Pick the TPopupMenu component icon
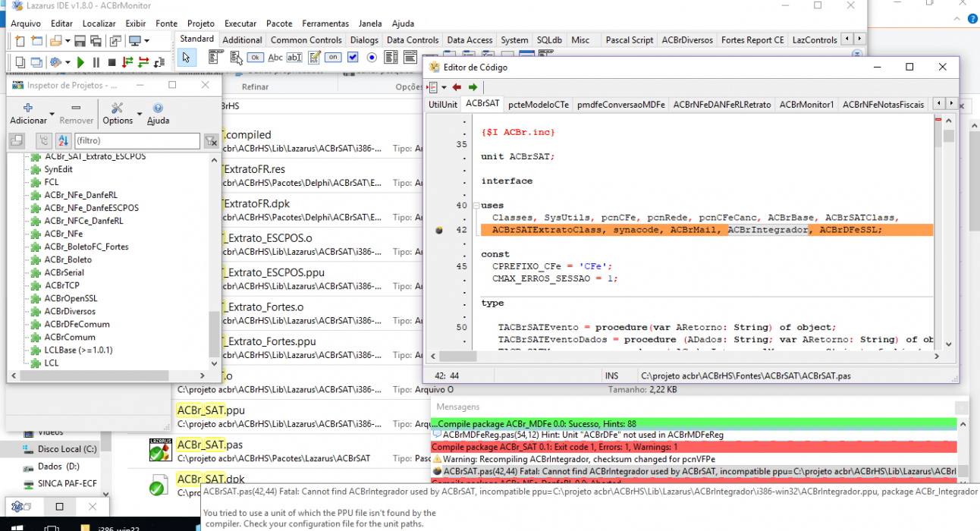The width and height of the screenshot is (980, 531). (x=237, y=58)
